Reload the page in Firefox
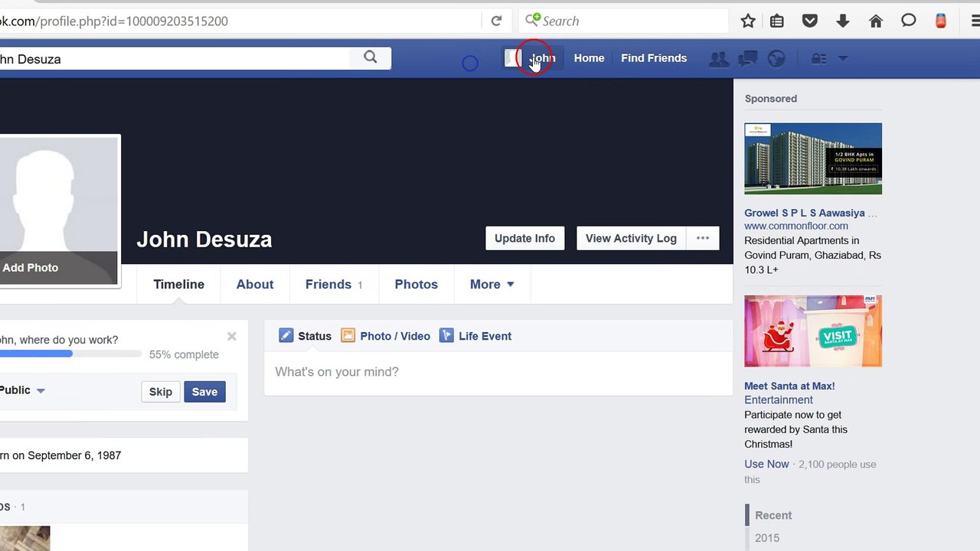This screenshot has width=980, height=551. (496, 21)
